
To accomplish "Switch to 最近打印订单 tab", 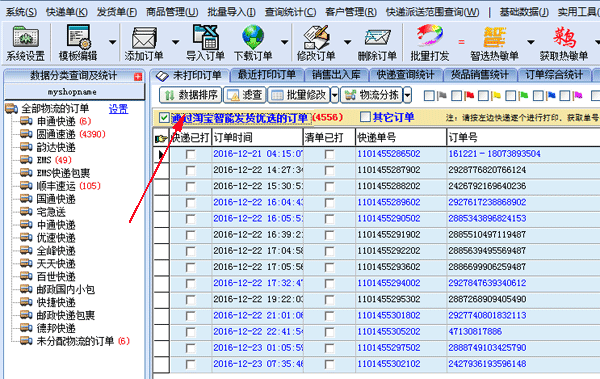I will [266, 75].
